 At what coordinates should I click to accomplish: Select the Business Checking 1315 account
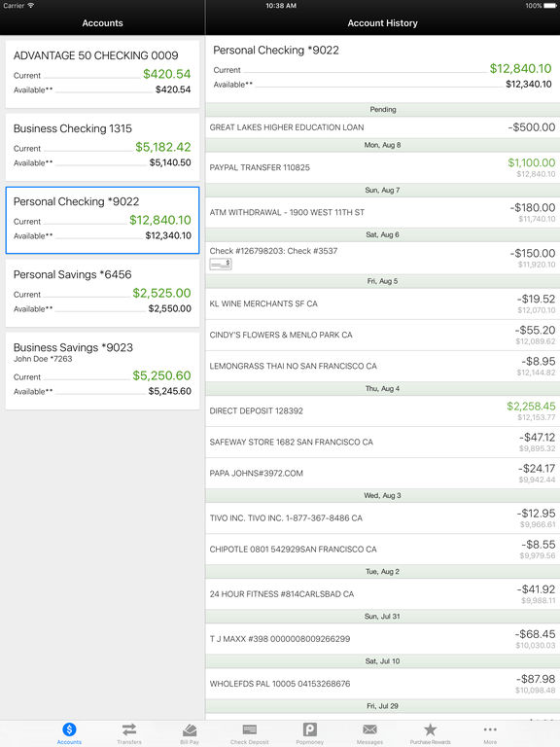[x=102, y=147]
